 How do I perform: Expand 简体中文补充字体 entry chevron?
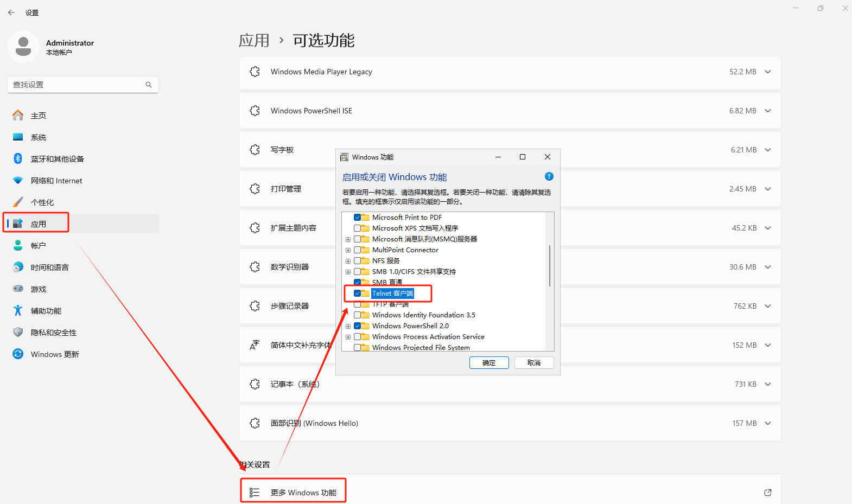(x=768, y=345)
